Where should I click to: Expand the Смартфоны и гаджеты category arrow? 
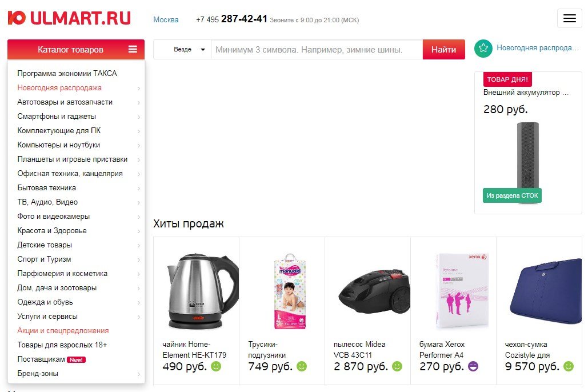[x=138, y=117]
